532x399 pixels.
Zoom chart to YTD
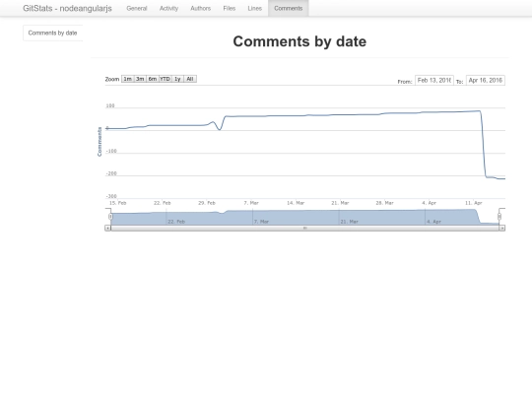(x=165, y=79)
